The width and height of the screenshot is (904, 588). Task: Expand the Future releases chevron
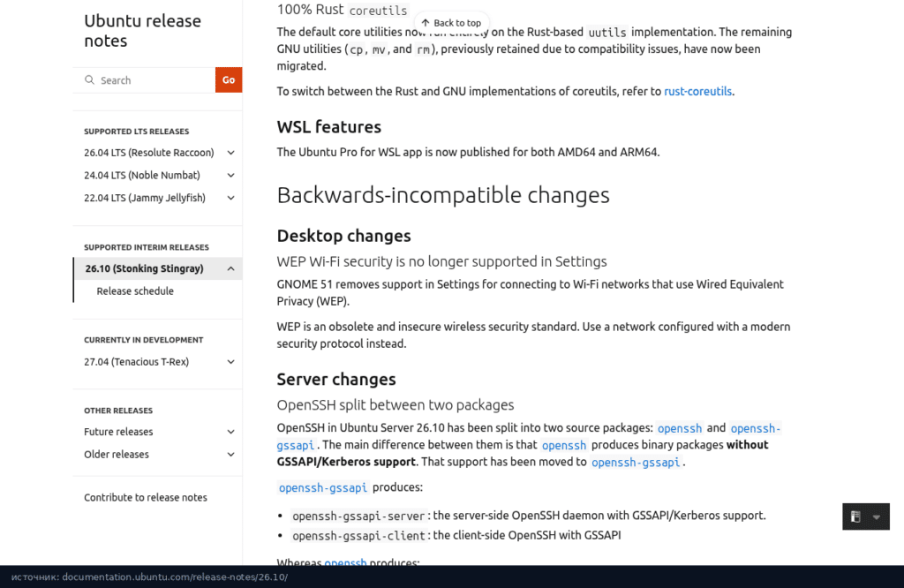pos(230,432)
